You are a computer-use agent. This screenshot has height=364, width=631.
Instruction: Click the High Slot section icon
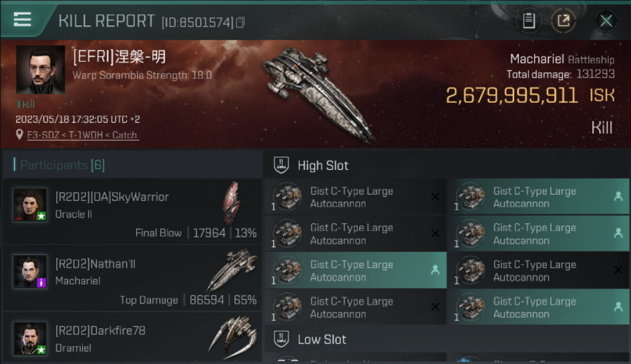point(282,165)
